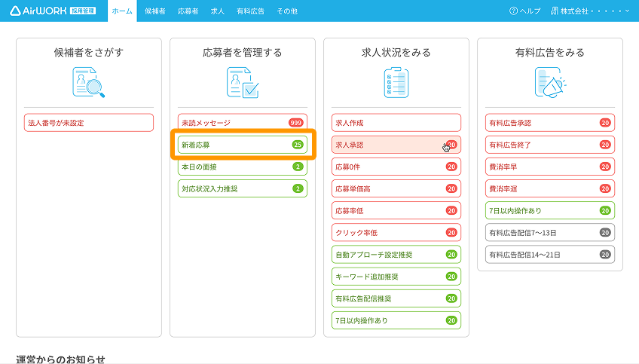
Task: Open the 有料広告 menu
Action: coord(251,11)
